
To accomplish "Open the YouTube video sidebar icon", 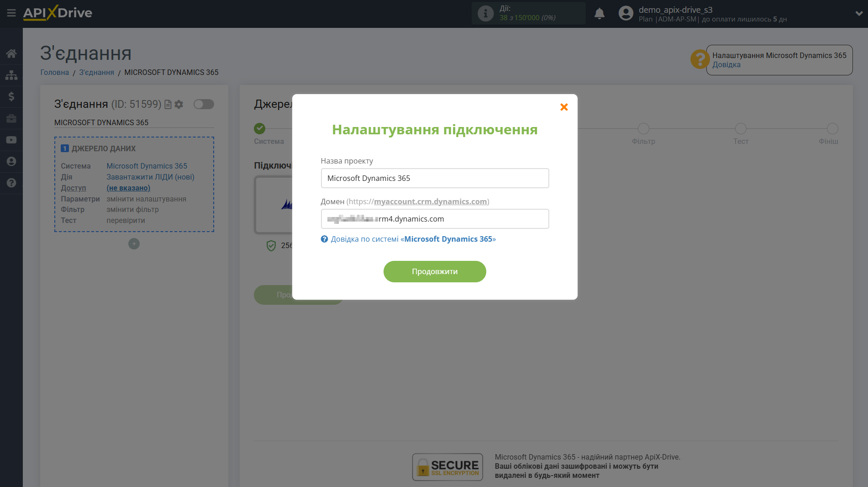I will (x=11, y=140).
